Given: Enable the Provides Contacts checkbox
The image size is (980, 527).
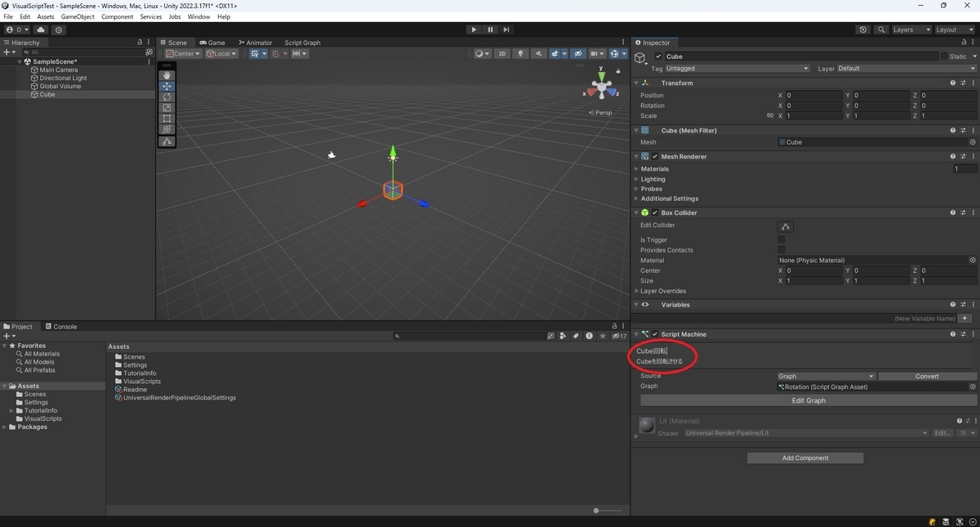Looking at the screenshot, I should pyautogui.click(x=782, y=250).
